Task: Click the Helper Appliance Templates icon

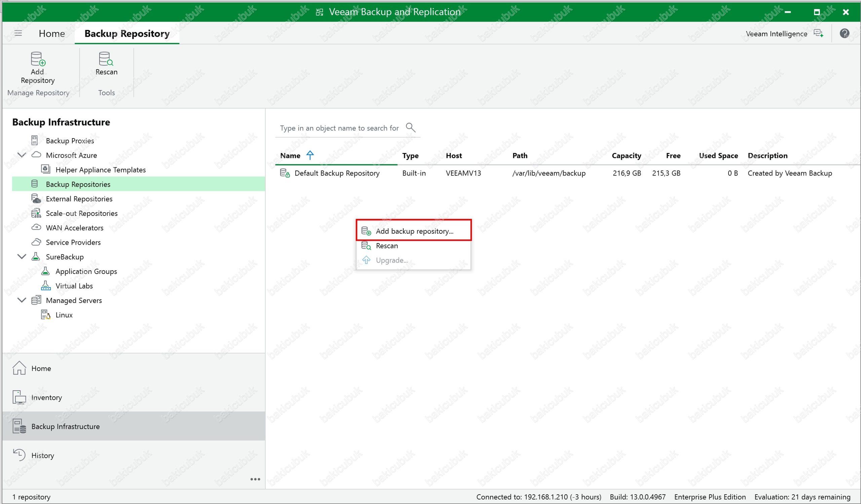Action: [45, 169]
